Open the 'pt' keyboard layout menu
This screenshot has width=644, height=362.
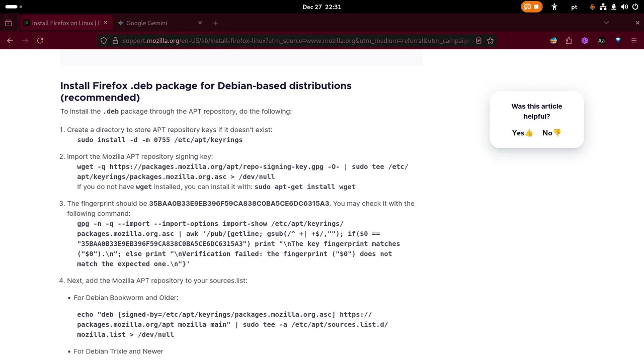click(574, 7)
